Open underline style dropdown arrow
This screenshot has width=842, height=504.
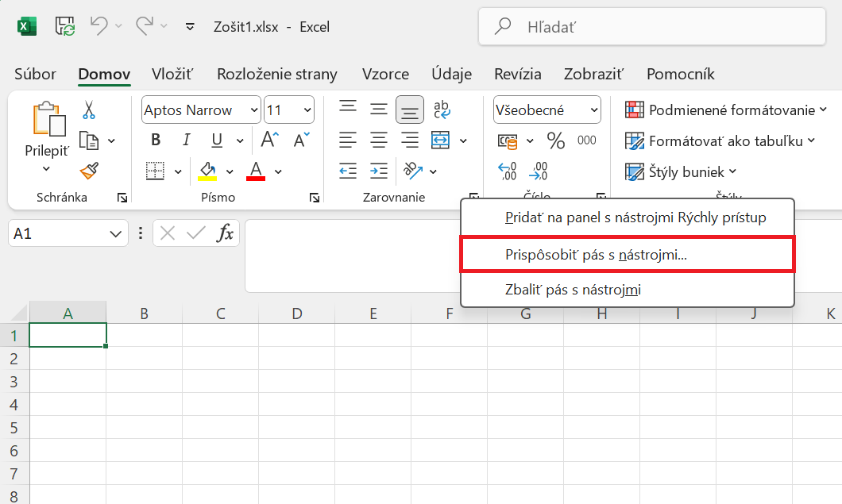pos(240,141)
